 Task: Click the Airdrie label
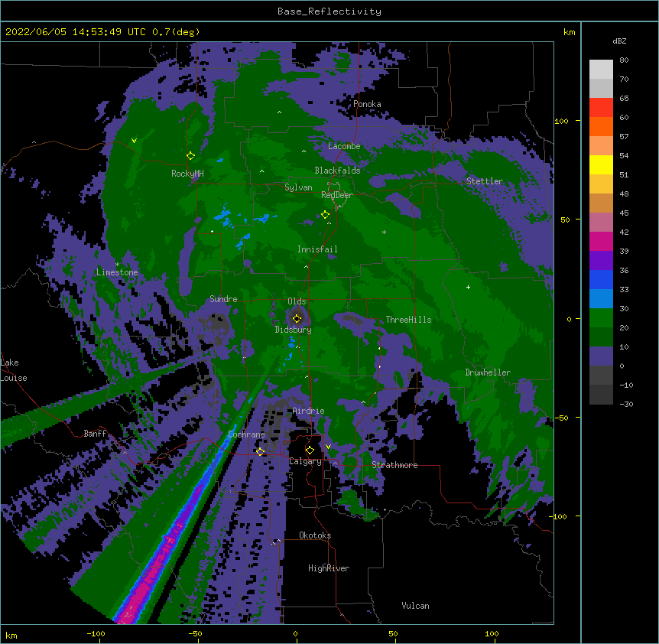309,411
